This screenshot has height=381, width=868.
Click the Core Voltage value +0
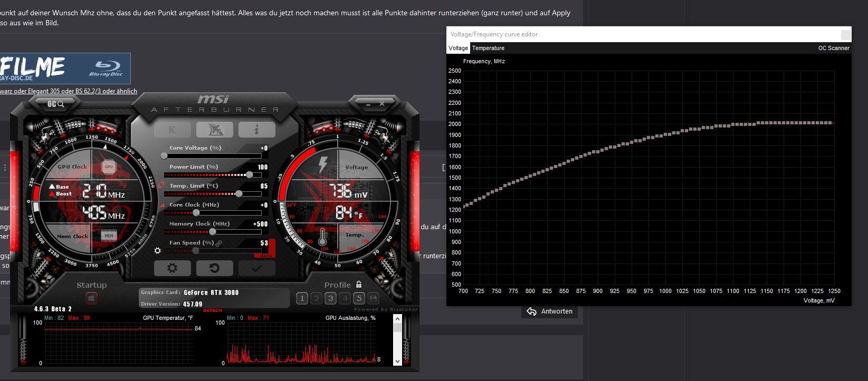(x=264, y=148)
